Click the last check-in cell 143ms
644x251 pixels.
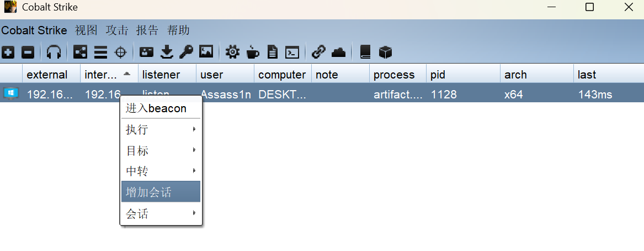[595, 94]
